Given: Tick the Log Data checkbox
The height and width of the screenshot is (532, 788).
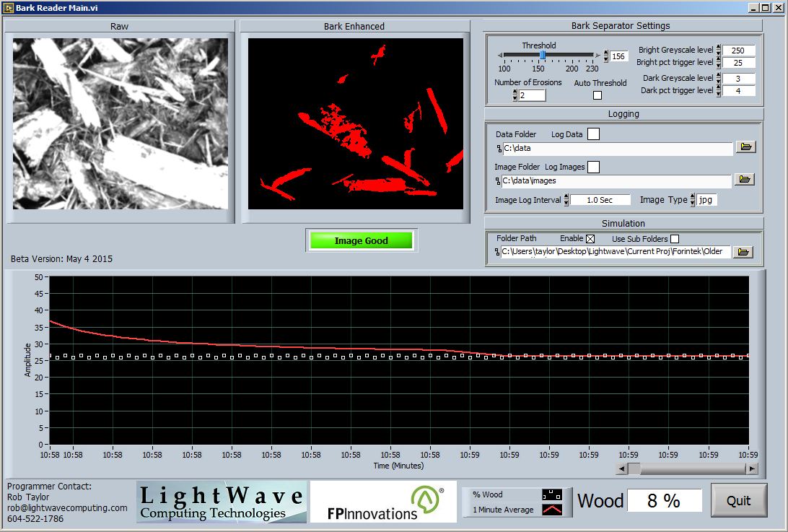Looking at the screenshot, I should tap(593, 134).
